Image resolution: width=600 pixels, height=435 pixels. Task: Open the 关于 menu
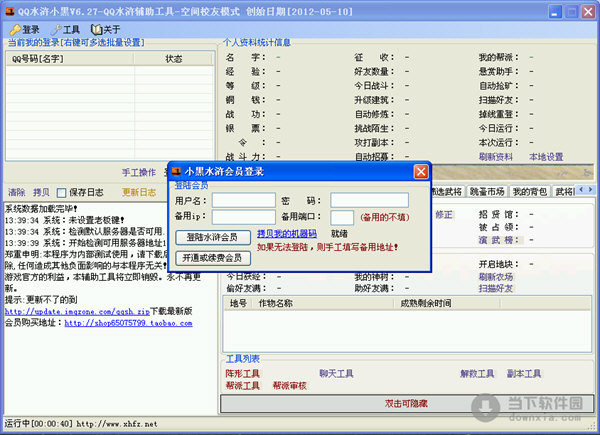[x=106, y=29]
